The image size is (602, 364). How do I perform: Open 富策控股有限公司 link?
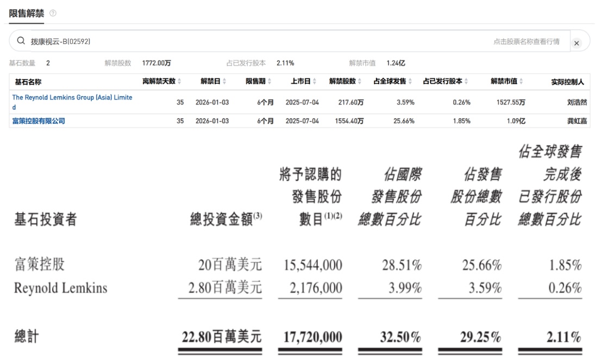coord(39,121)
